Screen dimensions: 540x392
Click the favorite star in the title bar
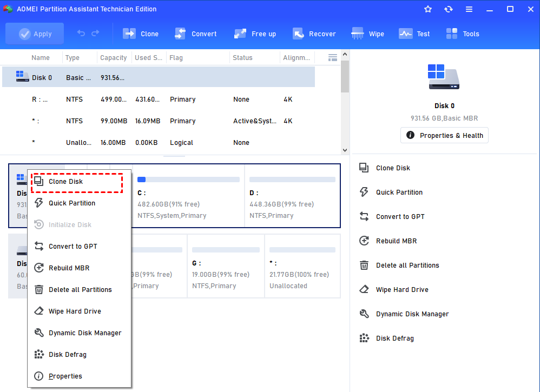pyautogui.click(x=428, y=9)
